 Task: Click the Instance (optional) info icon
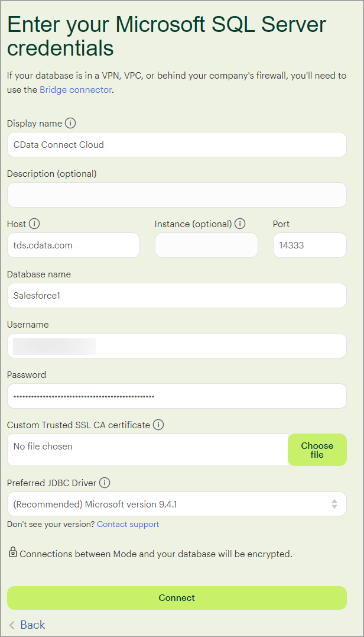(240, 224)
